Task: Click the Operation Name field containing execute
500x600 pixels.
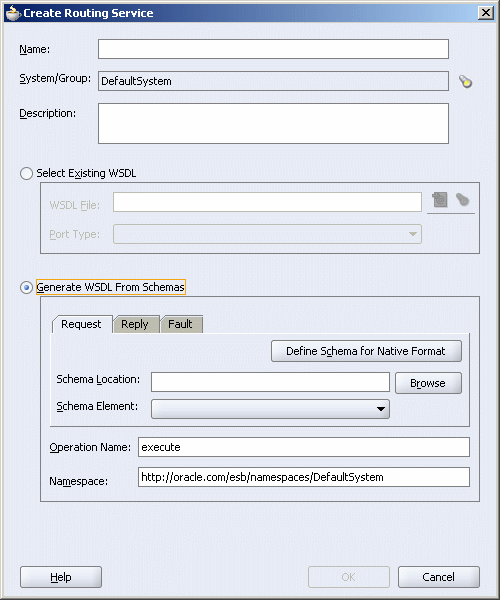Action: point(304,447)
